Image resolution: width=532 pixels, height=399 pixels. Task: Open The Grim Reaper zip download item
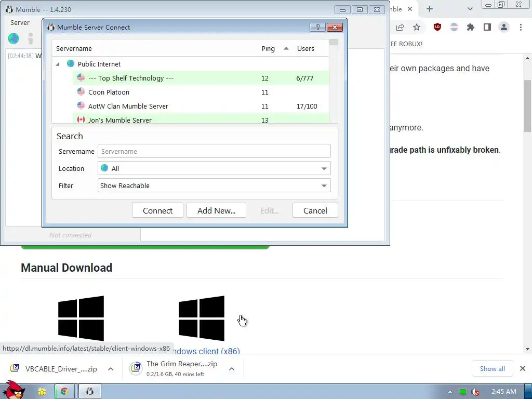(176, 369)
